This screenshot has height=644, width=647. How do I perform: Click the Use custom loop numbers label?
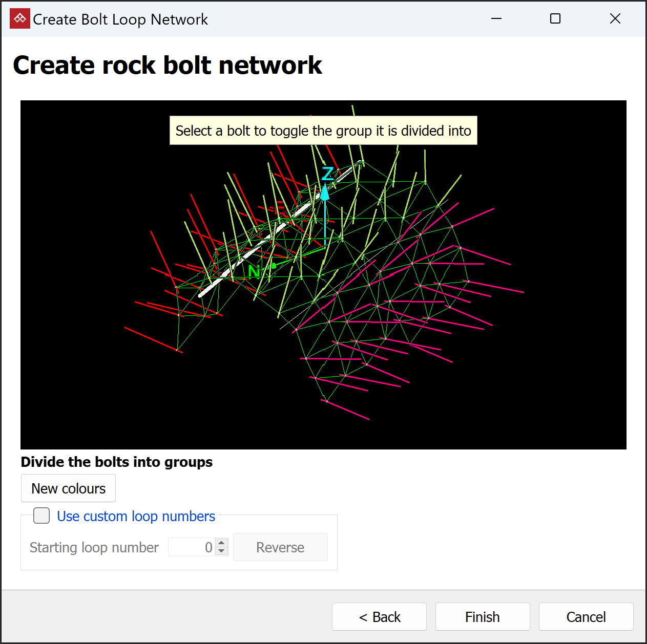(136, 516)
